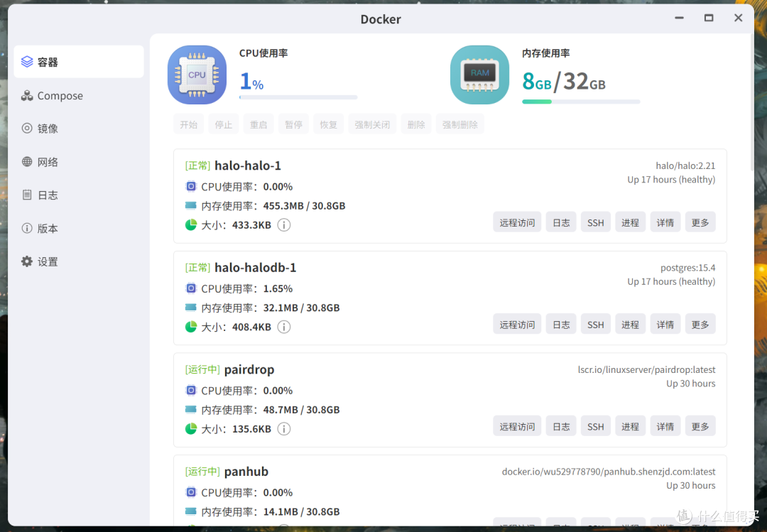
Task: Go to 镜像 (Images) in sidebar
Action: point(79,129)
